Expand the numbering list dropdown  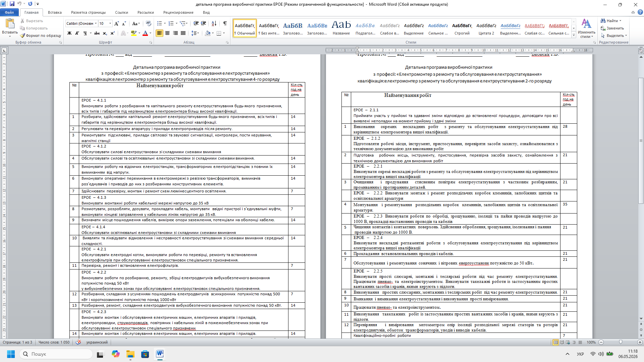coord(176,23)
